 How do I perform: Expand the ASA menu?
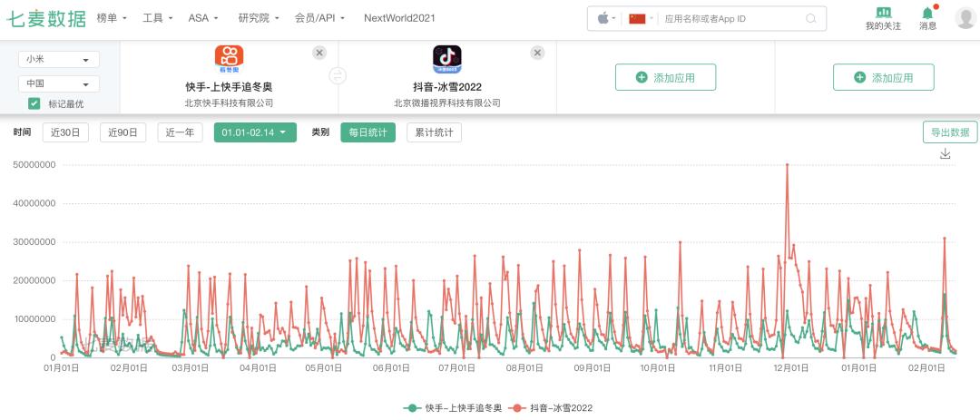pos(203,18)
